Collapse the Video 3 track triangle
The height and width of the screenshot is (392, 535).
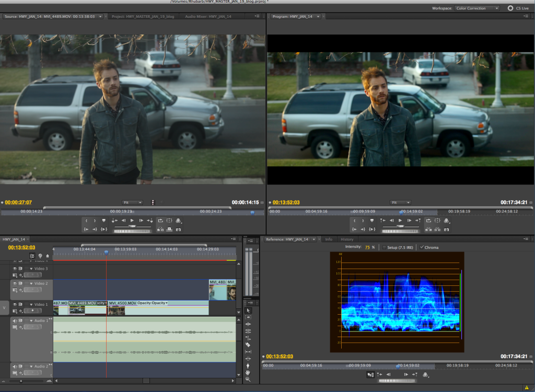31,269
